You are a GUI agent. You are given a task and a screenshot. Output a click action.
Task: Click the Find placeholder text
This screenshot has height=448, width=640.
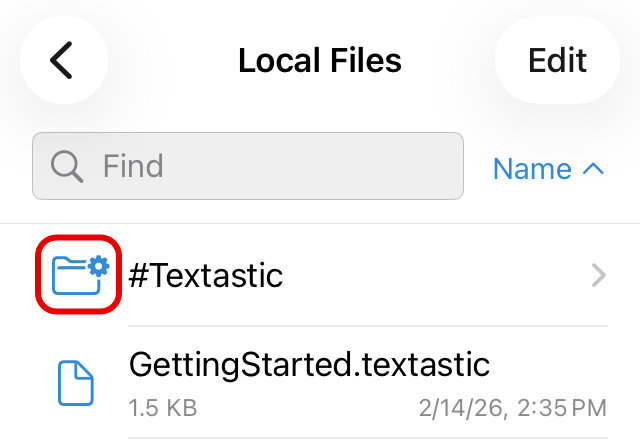tap(133, 166)
